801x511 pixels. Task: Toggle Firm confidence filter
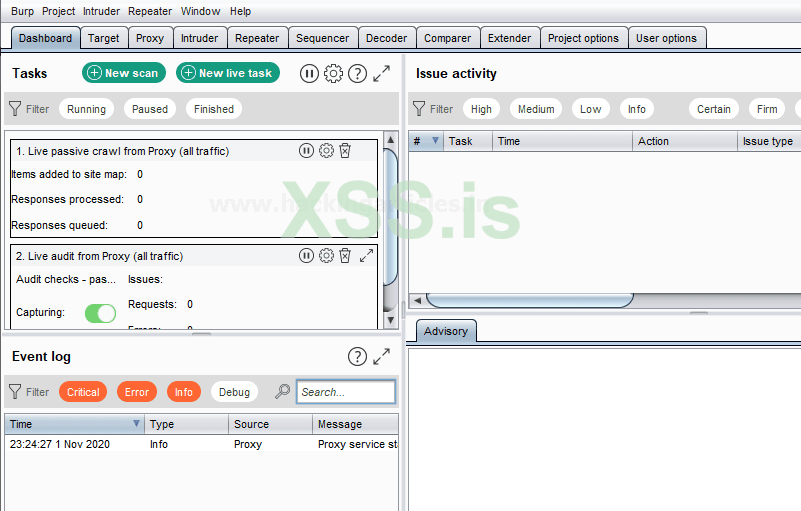click(767, 109)
